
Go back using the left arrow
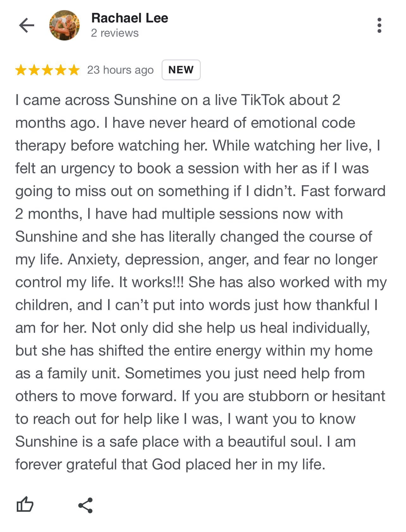[x=27, y=25]
